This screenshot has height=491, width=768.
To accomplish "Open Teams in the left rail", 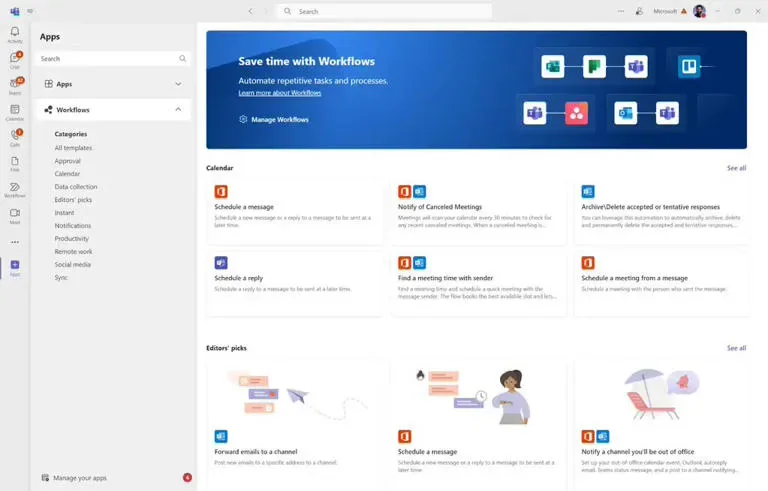I will point(15,86).
